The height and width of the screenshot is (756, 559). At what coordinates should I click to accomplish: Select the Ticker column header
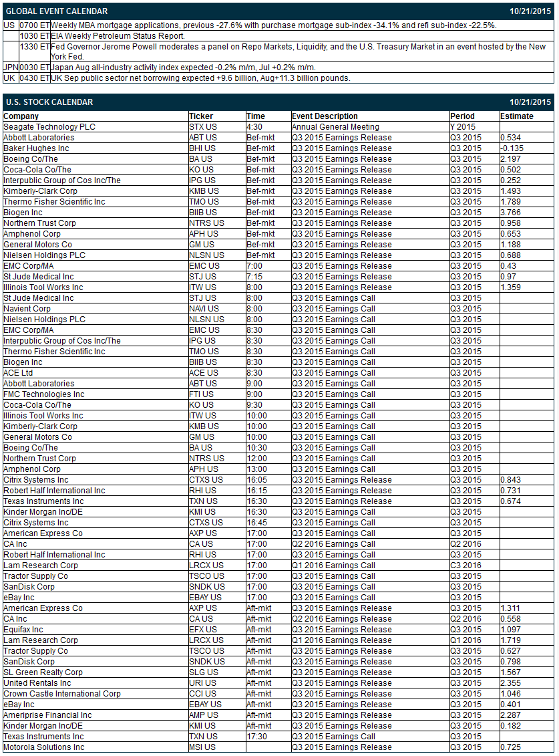click(x=201, y=116)
